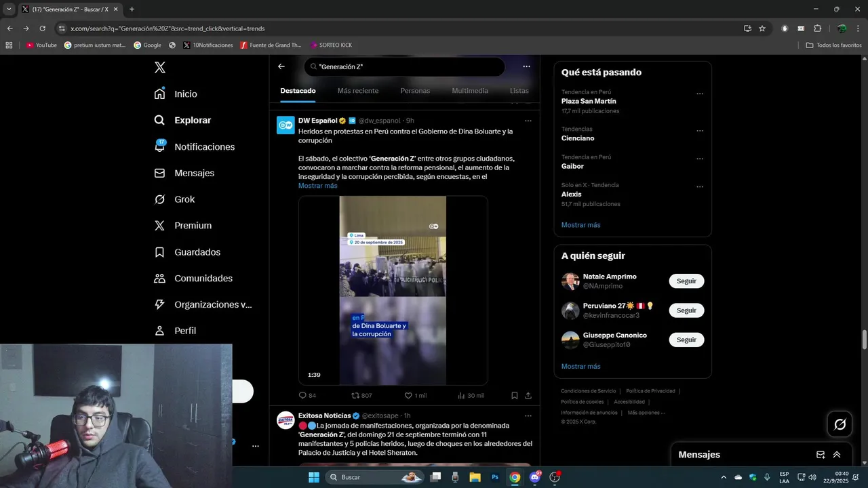The width and height of the screenshot is (868, 488).
Task: Open the Perfil person icon
Action: tap(159, 331)
